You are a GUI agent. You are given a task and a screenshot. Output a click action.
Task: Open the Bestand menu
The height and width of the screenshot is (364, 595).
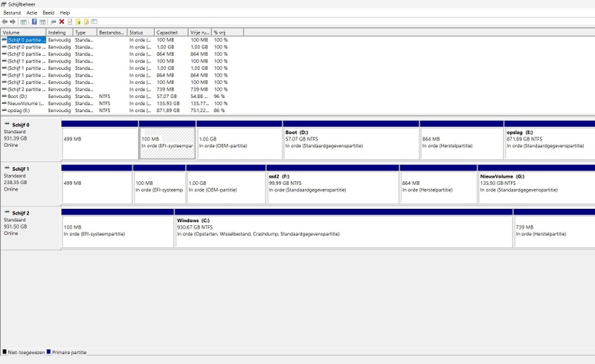click(x=12, y=13)
